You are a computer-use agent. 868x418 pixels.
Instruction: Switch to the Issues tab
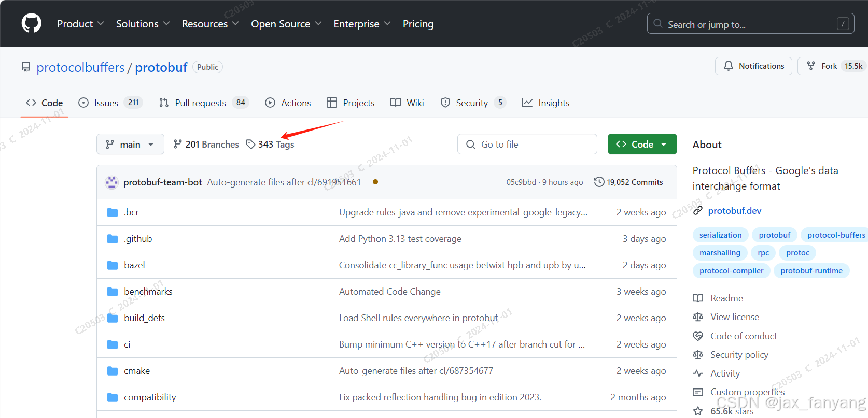pos(110,103)
